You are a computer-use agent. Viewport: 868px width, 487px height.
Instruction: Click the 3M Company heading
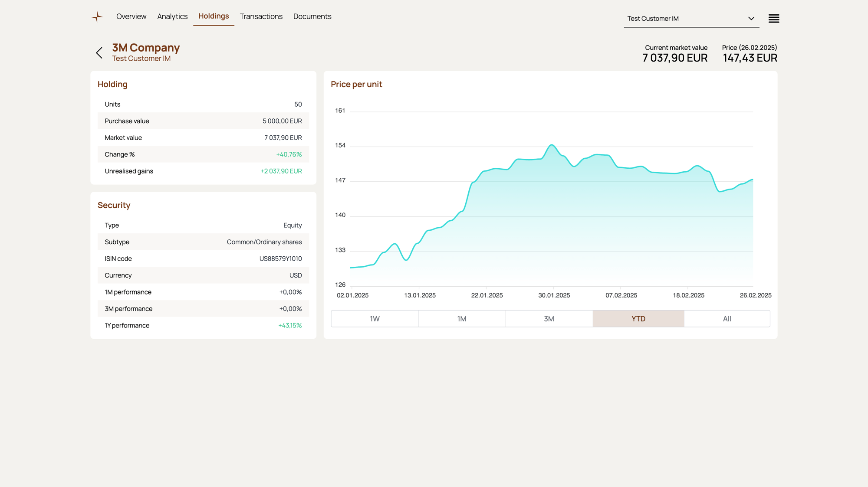point(146,48)
